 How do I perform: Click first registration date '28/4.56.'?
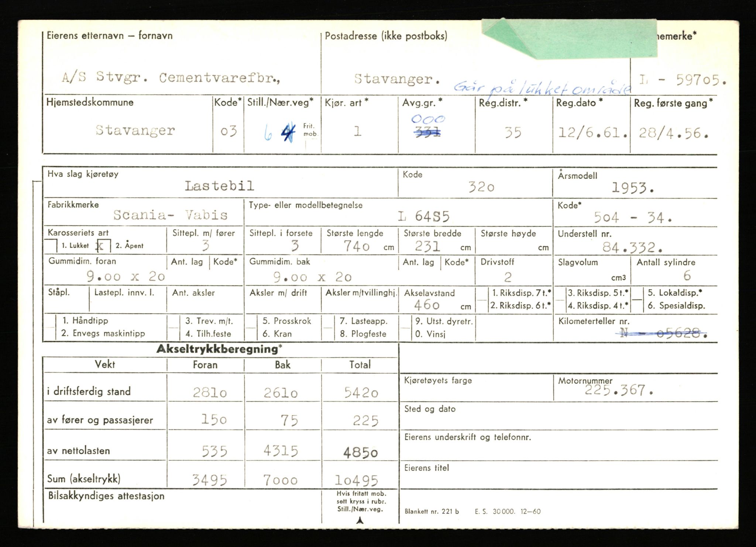[674, 133]
